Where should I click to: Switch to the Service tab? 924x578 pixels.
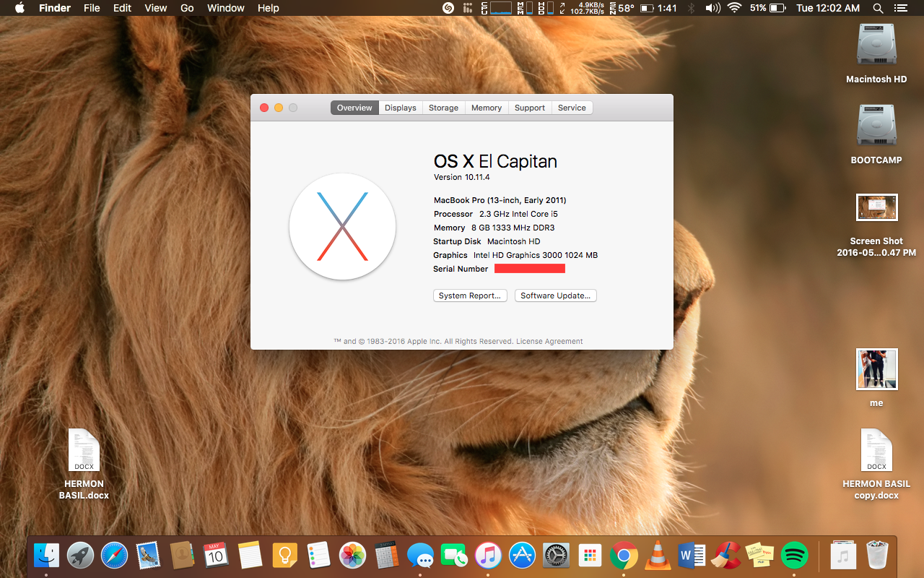pyautogui.click(x=572, y=108)
